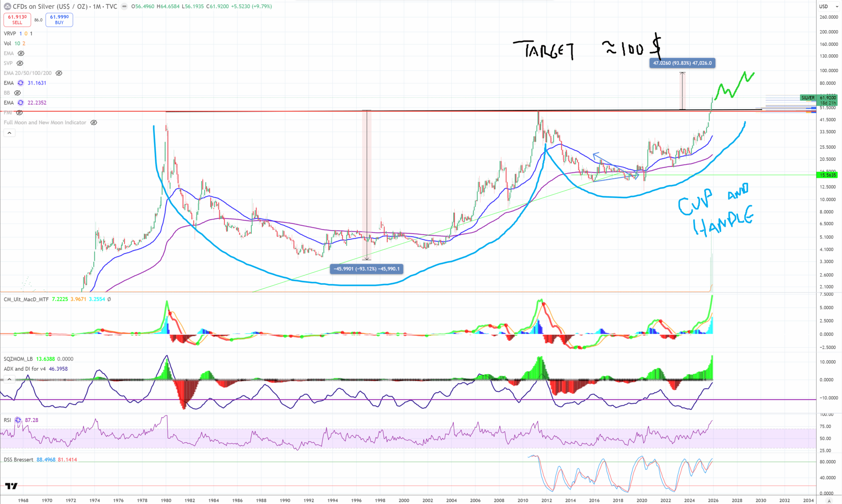
Task: Select the DSS Bressert indicator label
Action: tap(18, 460)
